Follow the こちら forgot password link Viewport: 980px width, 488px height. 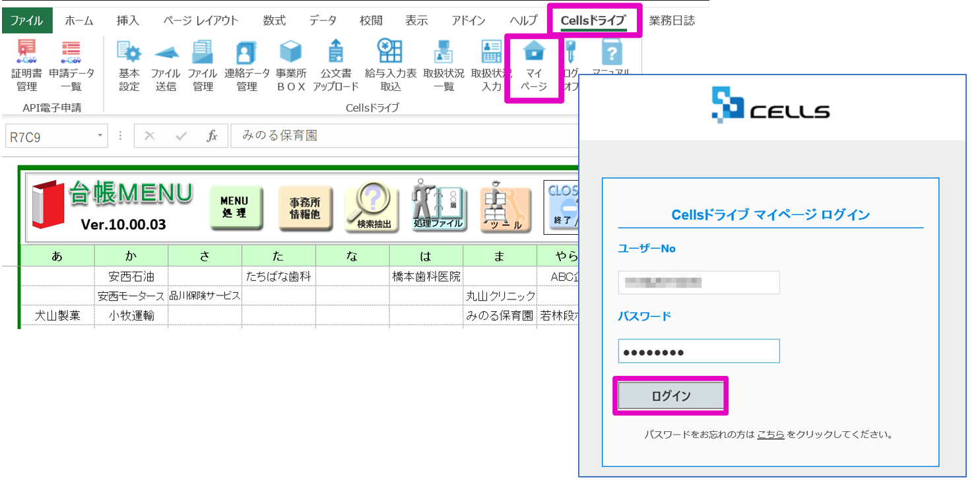tap(771, 435)
